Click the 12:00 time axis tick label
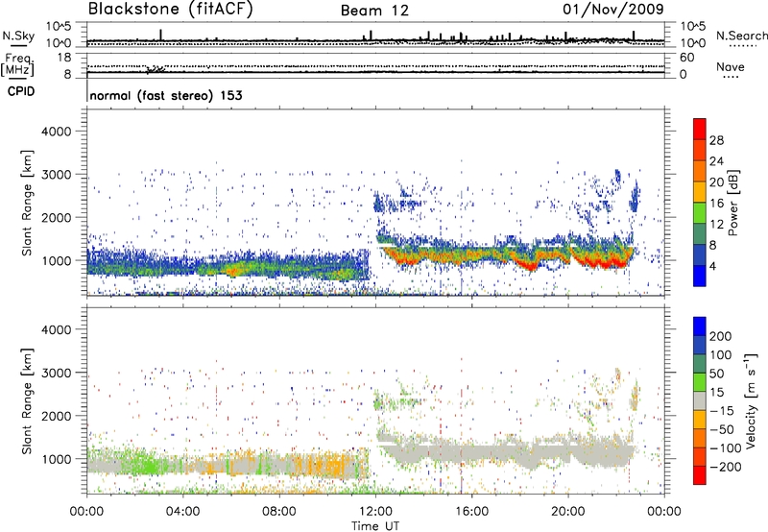 click(375, 512)
